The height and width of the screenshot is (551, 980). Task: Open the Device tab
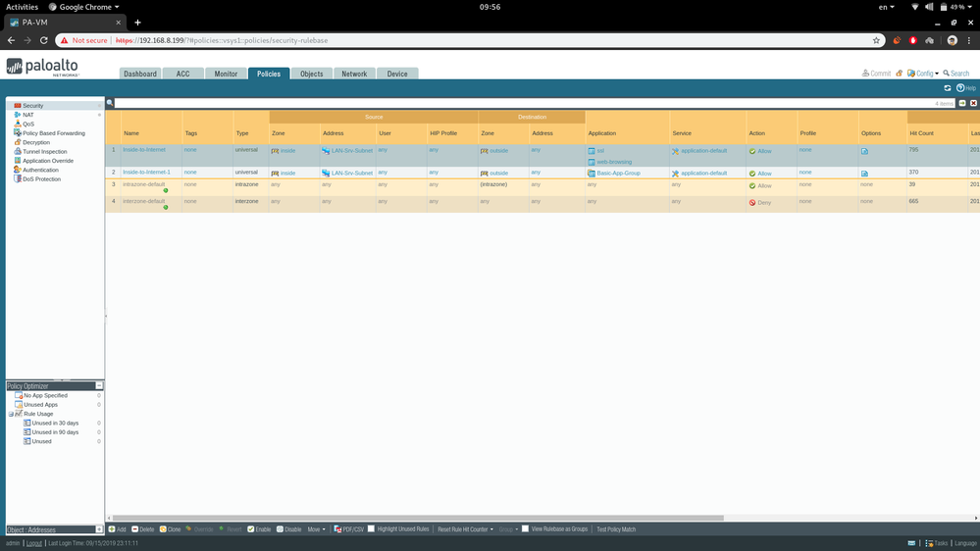397,74
